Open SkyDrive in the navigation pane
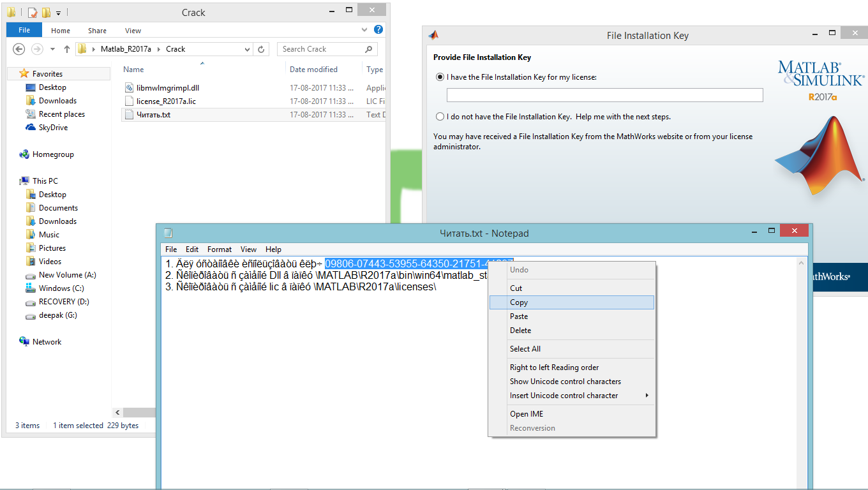This screenshot has width=868, height=490. [x=53, y=128]
